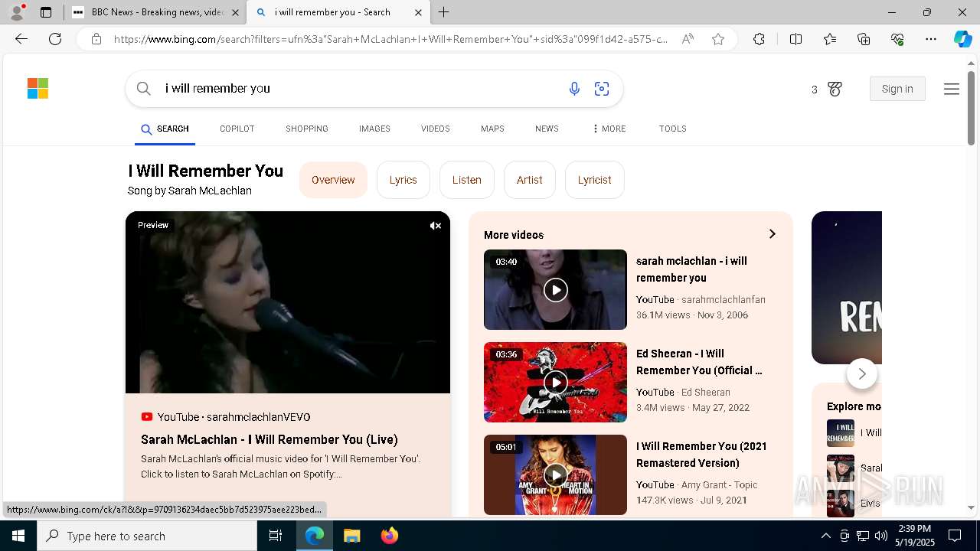Show hidden system tray icons
980x551 pixels.
tap(825, 536)
